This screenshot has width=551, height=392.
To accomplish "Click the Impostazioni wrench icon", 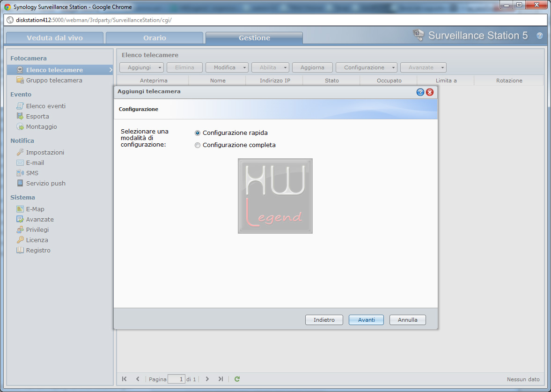I will tap(20, 152).
